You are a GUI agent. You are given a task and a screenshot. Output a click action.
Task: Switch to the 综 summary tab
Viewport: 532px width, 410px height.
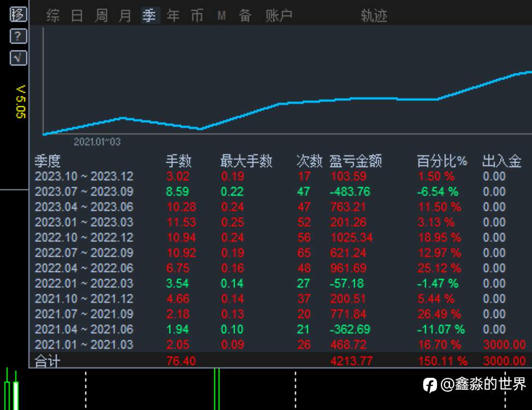pos(53,15)
